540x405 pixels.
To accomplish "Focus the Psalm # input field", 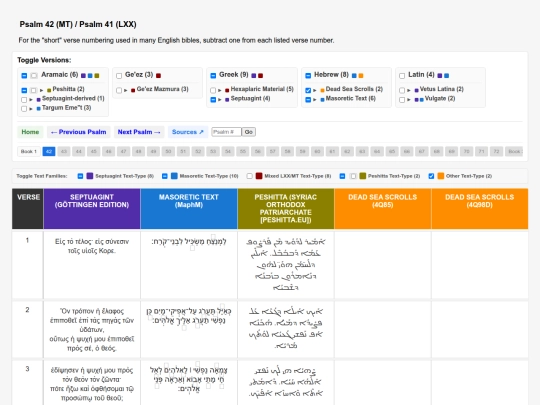I will [226, 132].
